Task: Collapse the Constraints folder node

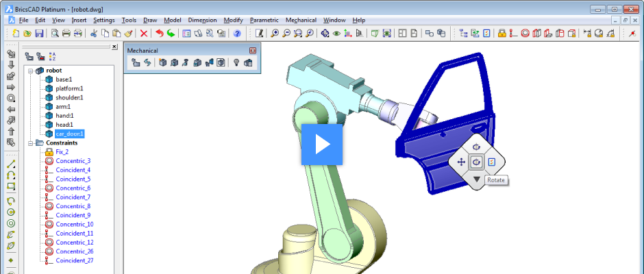Action: (30, 143)
